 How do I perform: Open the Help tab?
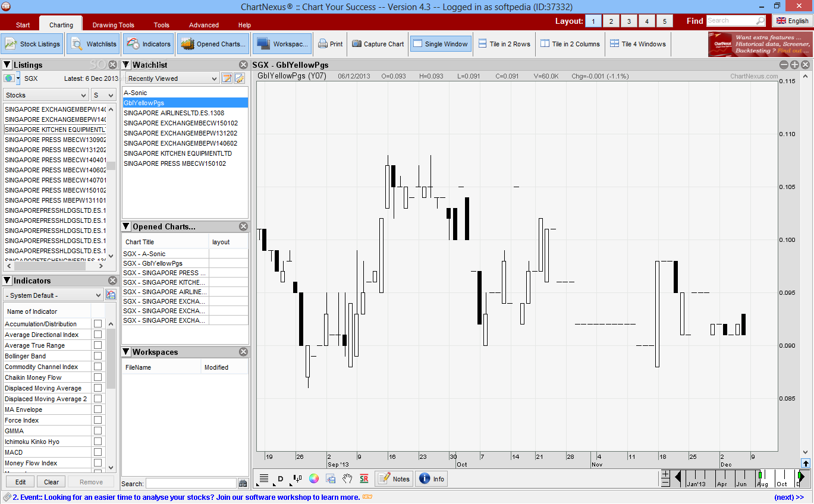(244, 25)
